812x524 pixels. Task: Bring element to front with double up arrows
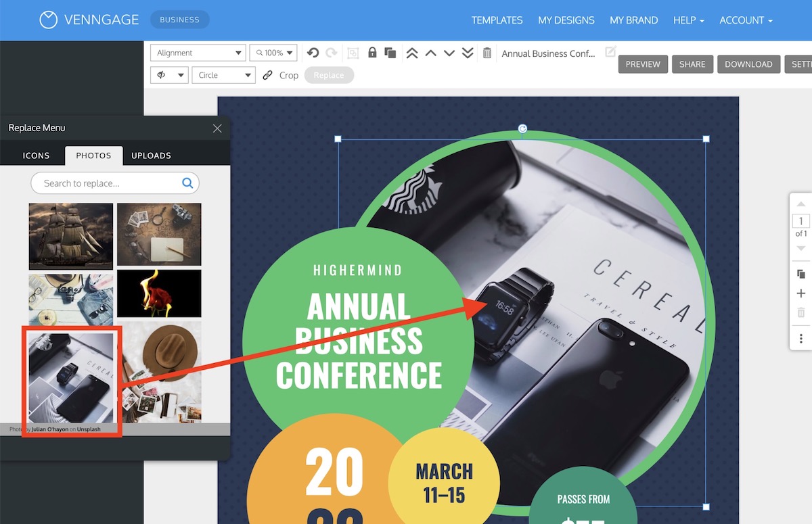(x=412, y=53)
